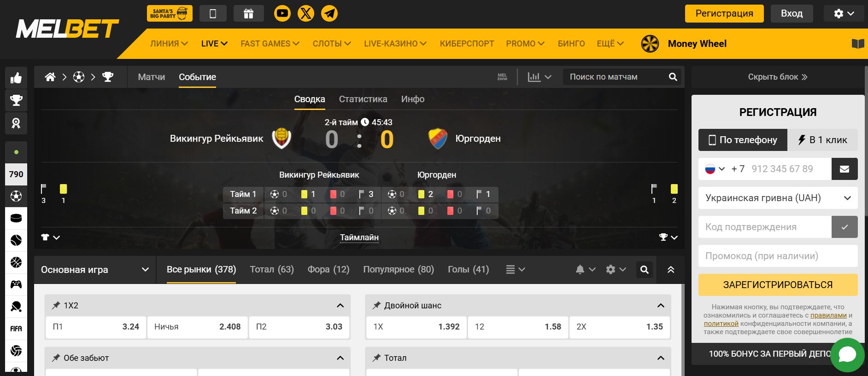This screenshot has width=868, height=376.
Task: Expand the 'Основная игра' dropdown
Action: tap(95, 270)
